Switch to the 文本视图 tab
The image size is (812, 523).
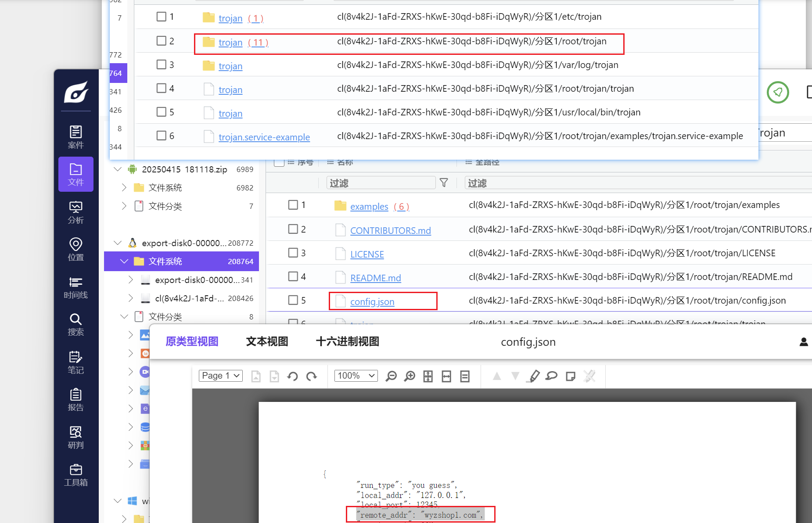click(x=267, y=341)
